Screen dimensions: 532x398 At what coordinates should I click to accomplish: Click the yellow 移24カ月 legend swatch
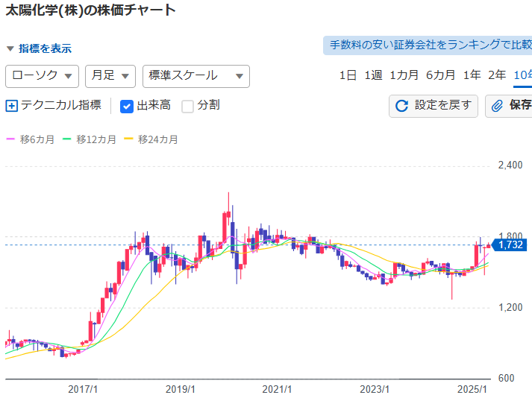click(x=128, y=139)
